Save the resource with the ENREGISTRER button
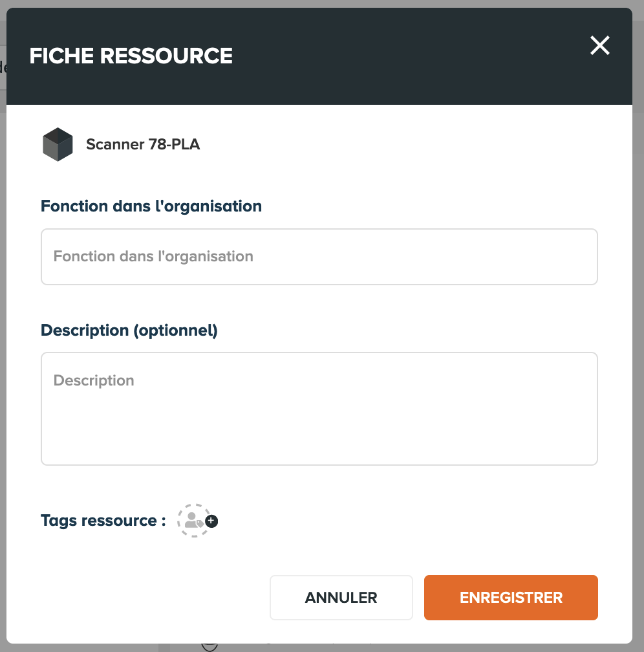 pyautogui.click(x=511, y=598)
